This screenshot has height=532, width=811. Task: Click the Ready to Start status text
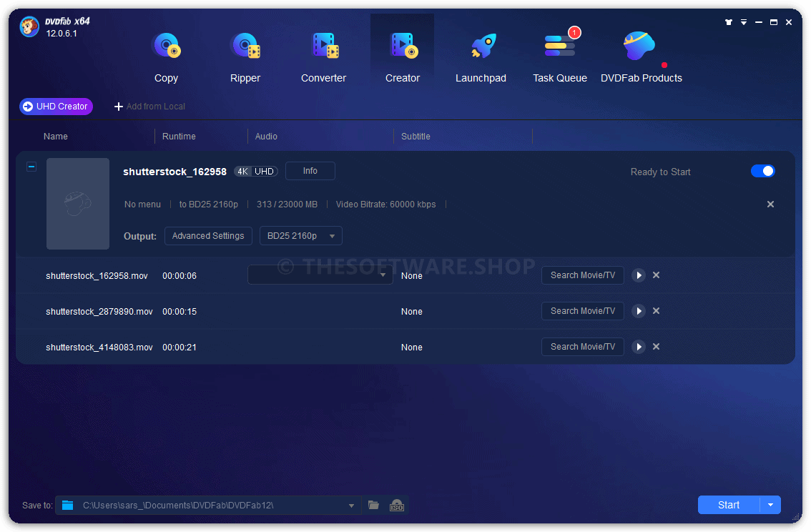point(661,172)
